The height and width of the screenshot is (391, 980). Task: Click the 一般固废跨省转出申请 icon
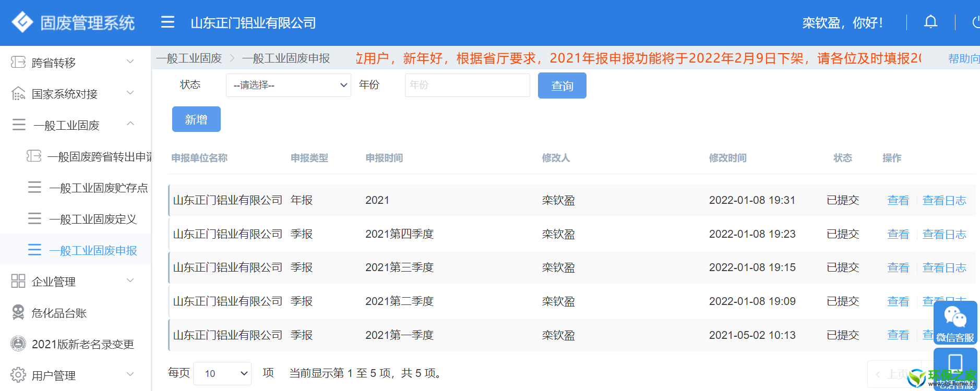(34, 156)
